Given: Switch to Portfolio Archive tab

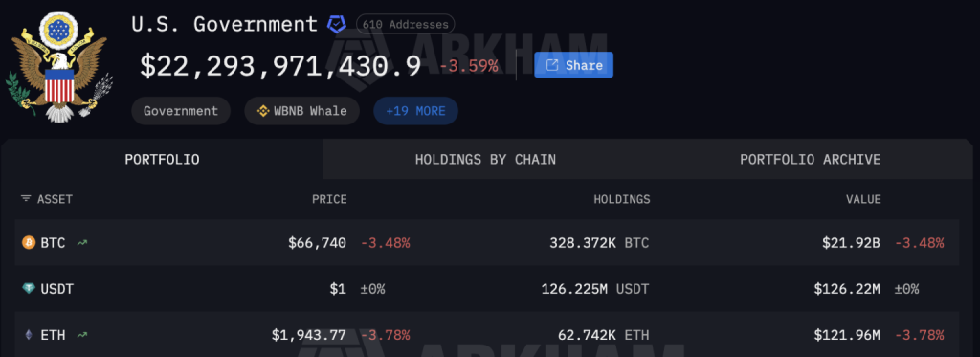Looking at the screenshot, I should click(810, 160).
